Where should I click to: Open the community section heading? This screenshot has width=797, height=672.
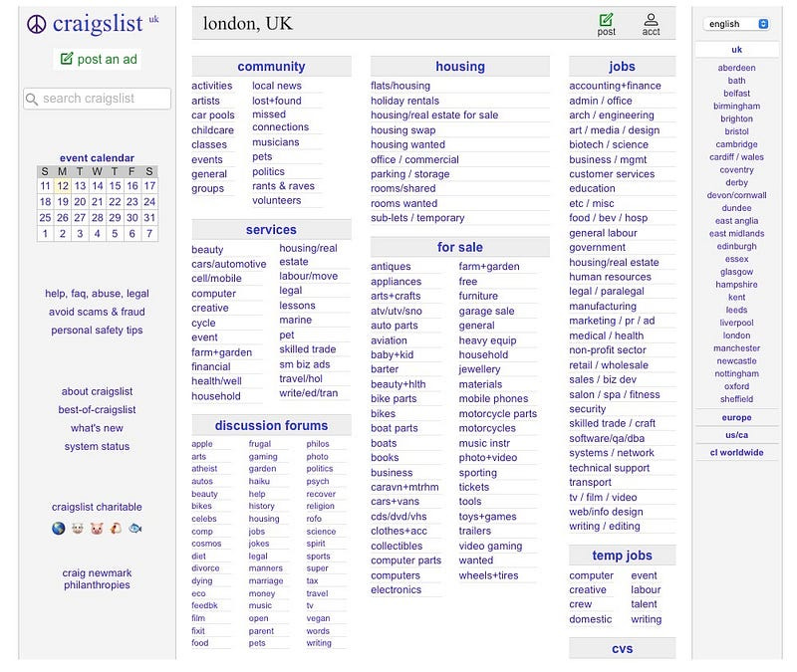tap(271, 67)
